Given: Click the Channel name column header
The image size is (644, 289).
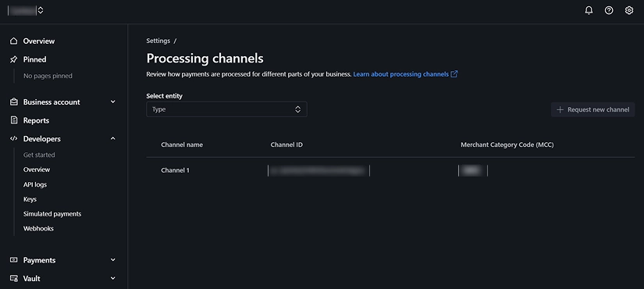Looking at the screenshot, I should coord(182,144).
